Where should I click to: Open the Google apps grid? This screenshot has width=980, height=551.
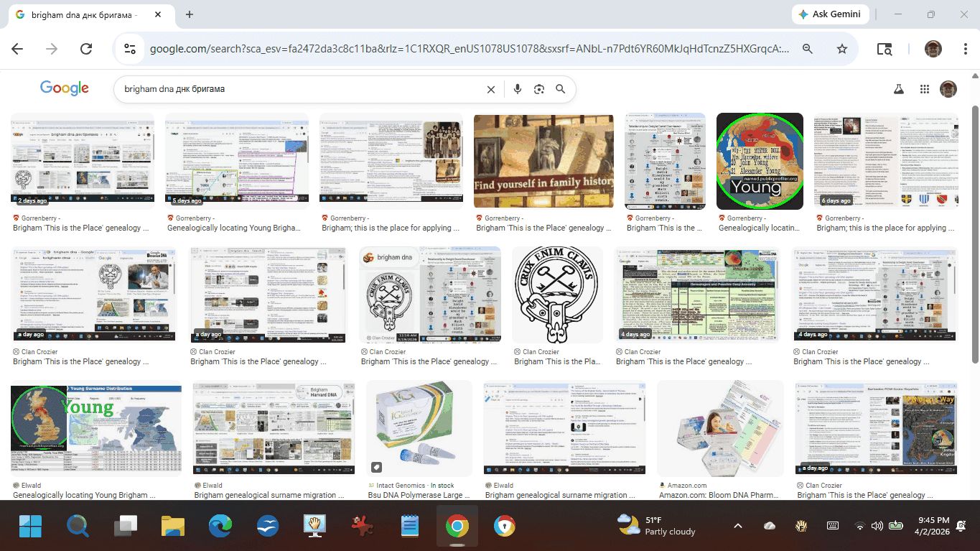coord(925,89)
